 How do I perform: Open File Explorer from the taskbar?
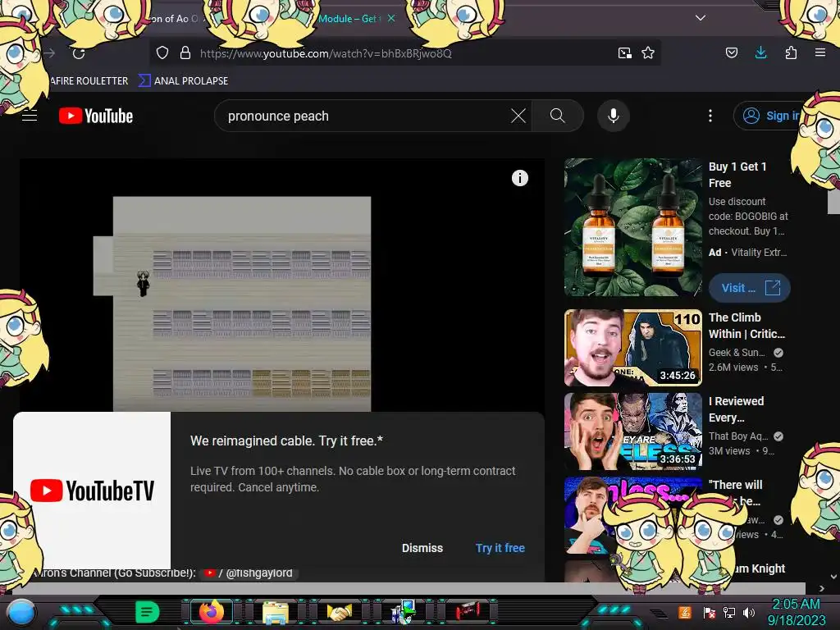coord(276,613)
